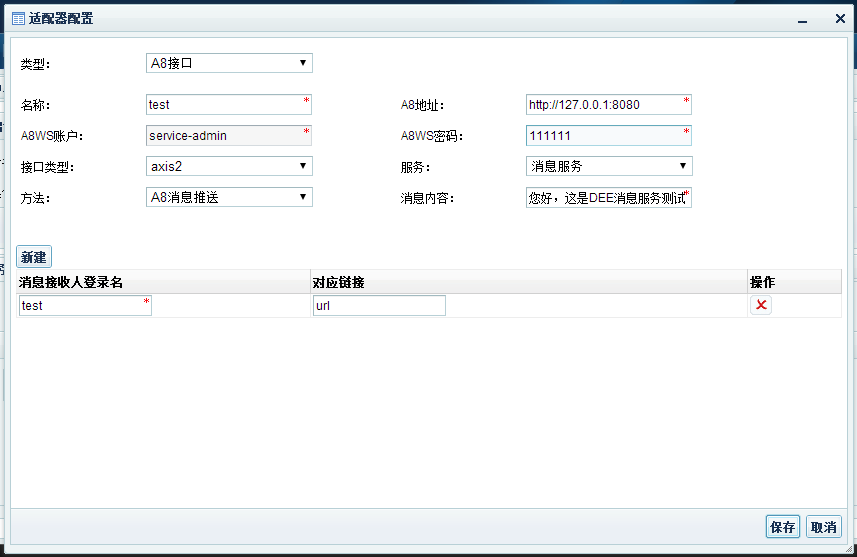857x557 pixels.
Task: Minimize the 适配器配置 dialog
Action: pos(802,20)
